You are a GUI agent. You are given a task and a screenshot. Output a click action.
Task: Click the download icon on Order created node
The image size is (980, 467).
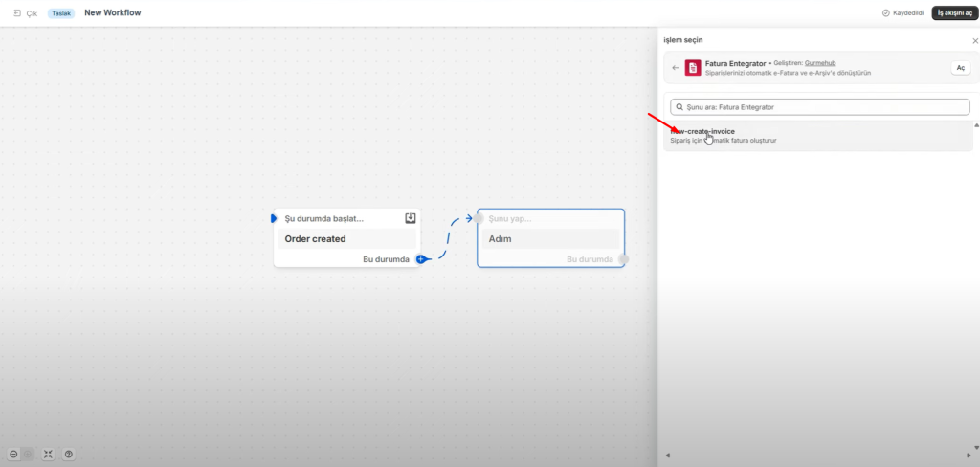pos(411,218)
